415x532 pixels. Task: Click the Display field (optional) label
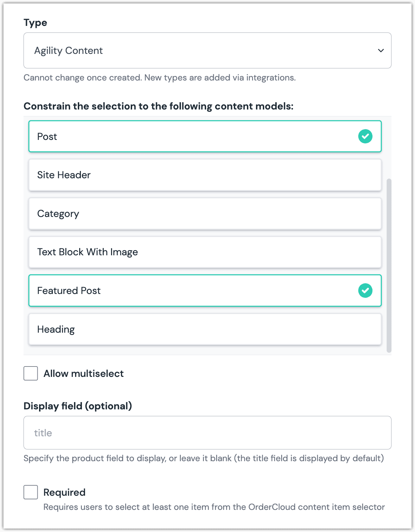click(x=78, y=406)
